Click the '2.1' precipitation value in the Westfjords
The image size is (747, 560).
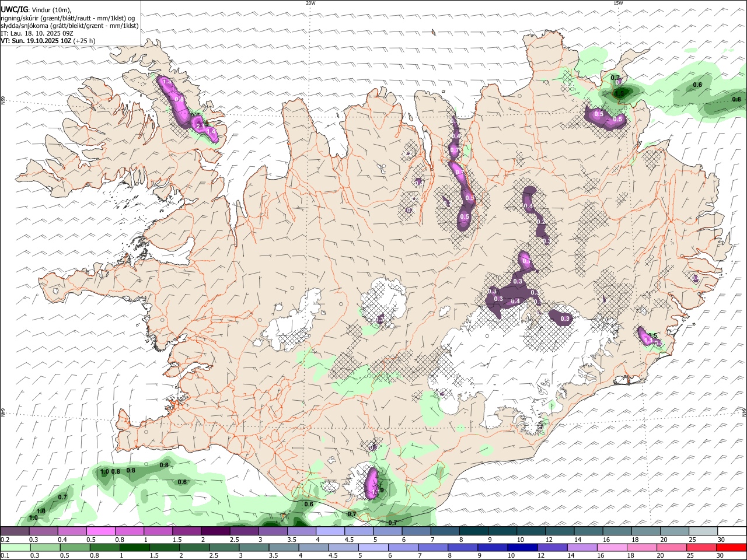pos(199,125)
